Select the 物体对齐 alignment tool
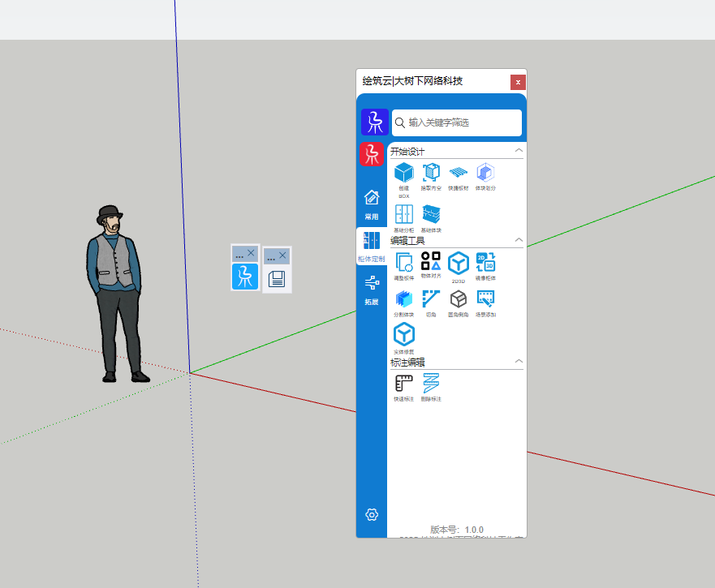The image size is (715, 588). [x=431, y=262]
